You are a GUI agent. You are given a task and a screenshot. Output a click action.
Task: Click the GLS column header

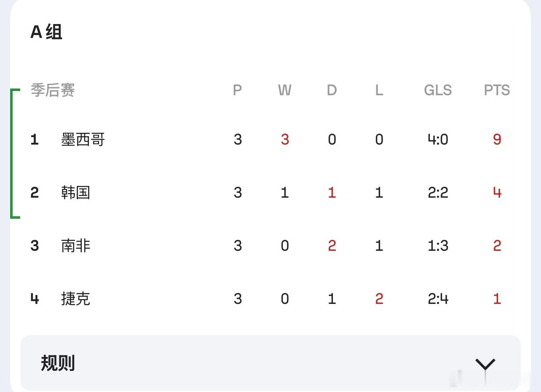point(438,90)
